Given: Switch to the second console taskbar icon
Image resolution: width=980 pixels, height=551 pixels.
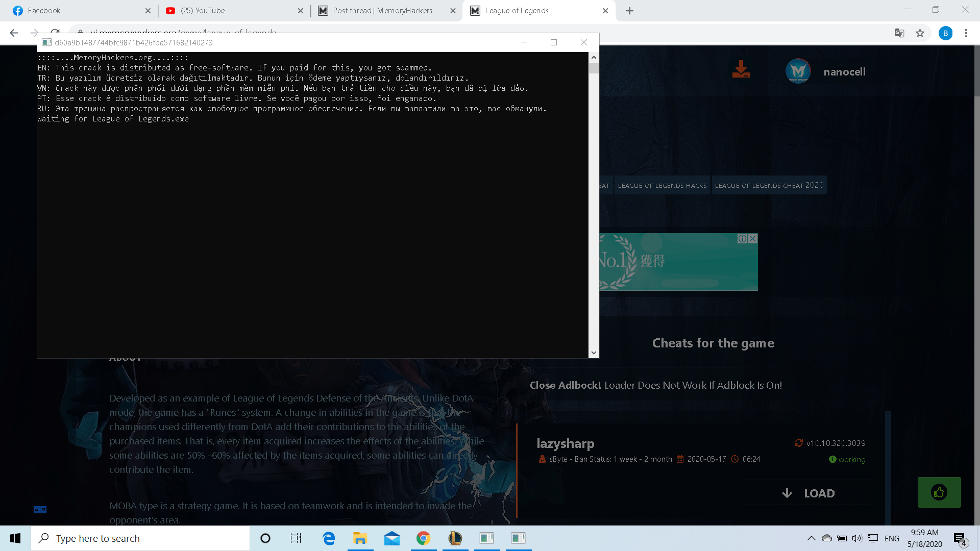Looking at the screenshot, I should point(519,538).
